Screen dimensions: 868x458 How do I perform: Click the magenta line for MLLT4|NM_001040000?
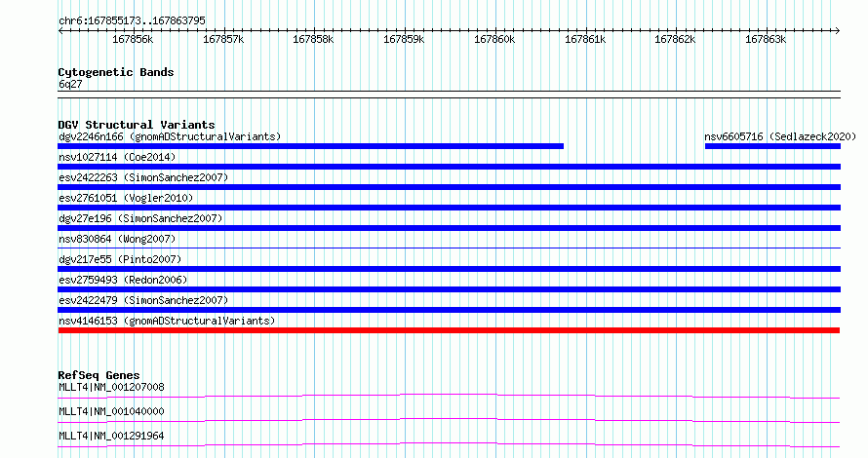pos(449,420)
